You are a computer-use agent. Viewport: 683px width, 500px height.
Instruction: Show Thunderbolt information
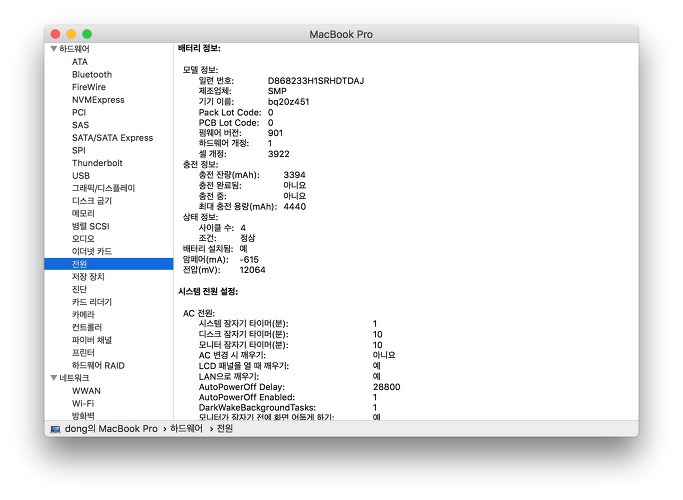coord(97,163)
